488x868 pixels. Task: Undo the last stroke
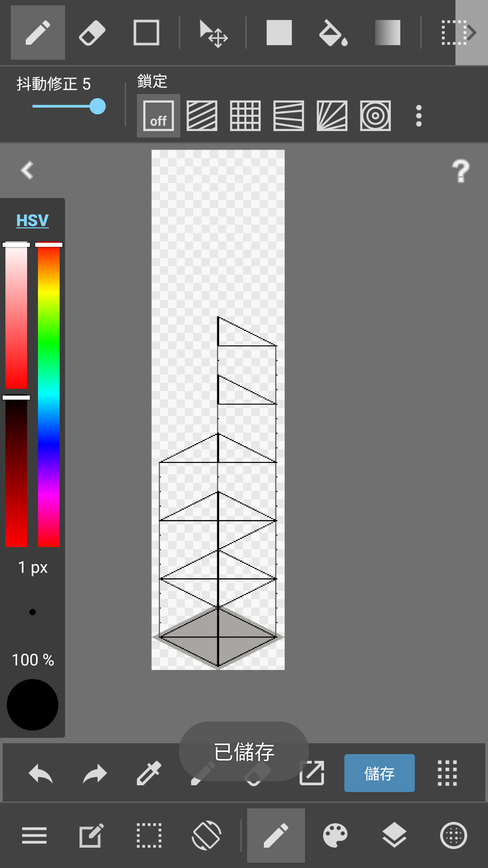pos(41,774)
